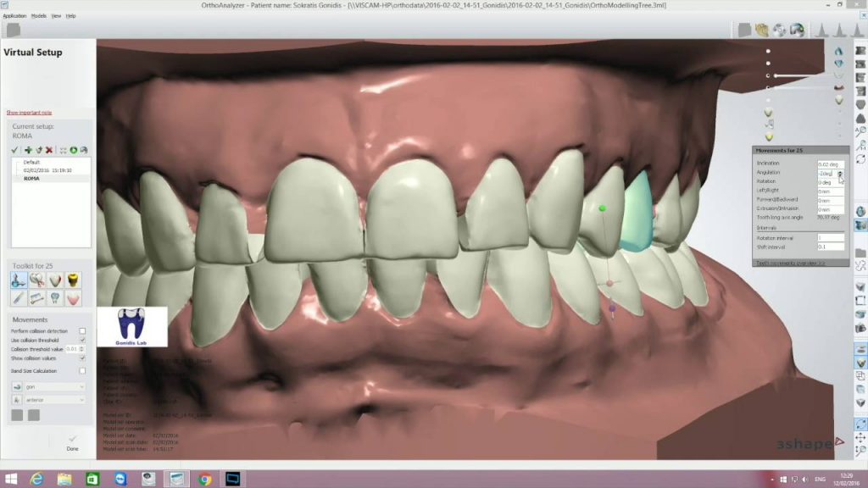Click the Done button
Viewport: 868px width, 488px height.
[72, 442]
